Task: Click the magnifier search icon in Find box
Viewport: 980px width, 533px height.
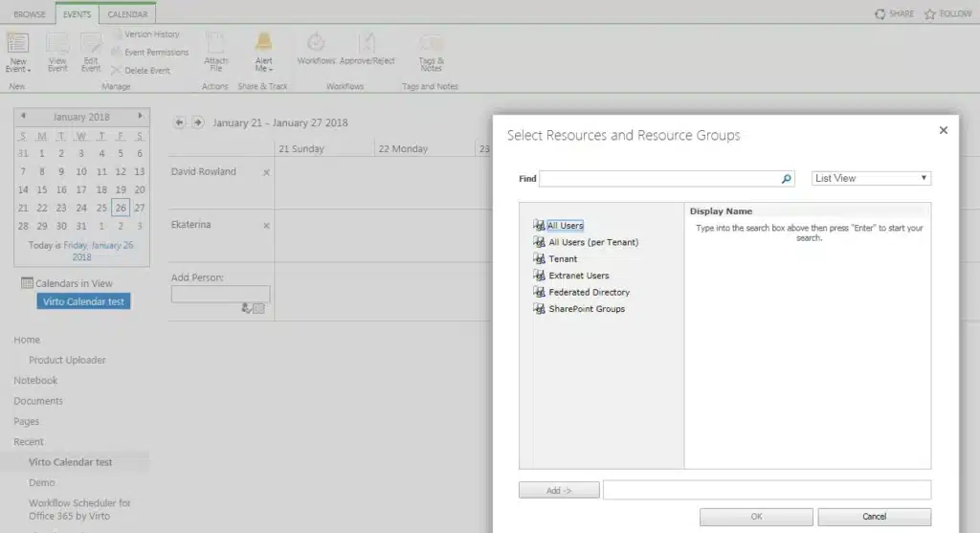Action: click(787, 178)
